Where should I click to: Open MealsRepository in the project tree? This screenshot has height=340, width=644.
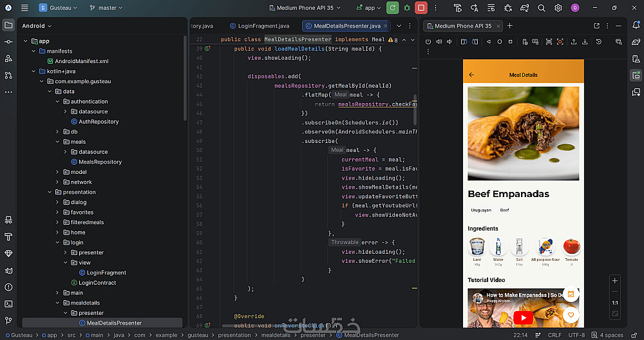[99, 162]
